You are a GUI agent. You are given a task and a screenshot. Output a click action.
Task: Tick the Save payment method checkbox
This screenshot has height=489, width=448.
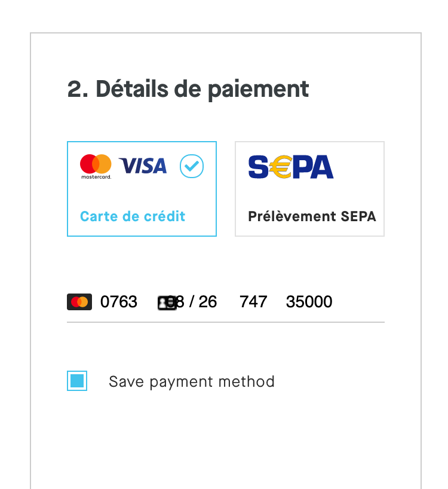click(77, 381)
